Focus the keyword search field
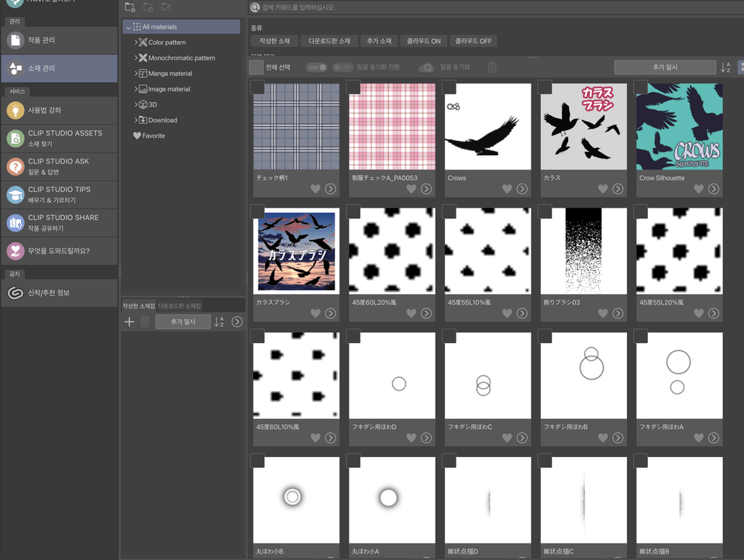The height and width of the screenshot is (560, 744). (496, 7)
